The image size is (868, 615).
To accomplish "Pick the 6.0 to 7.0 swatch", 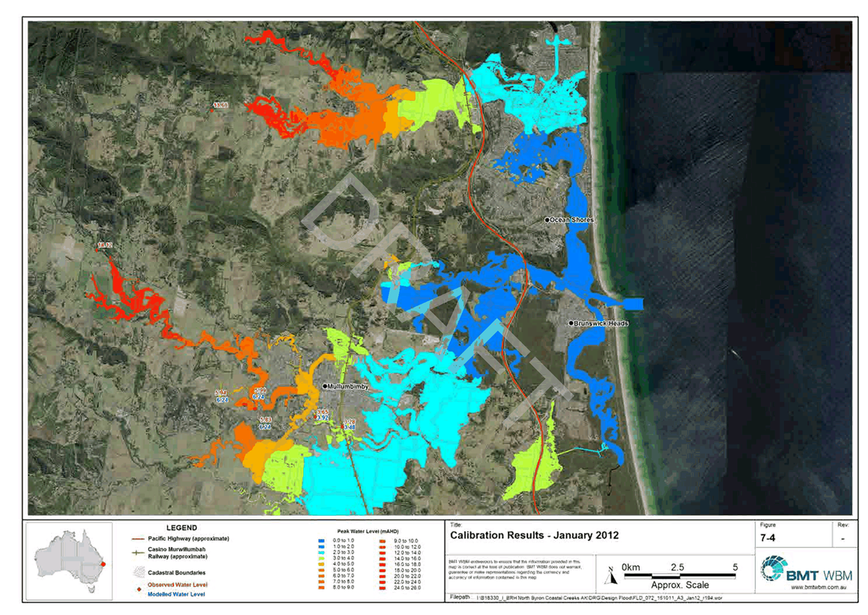I will [x=321, y=576].
